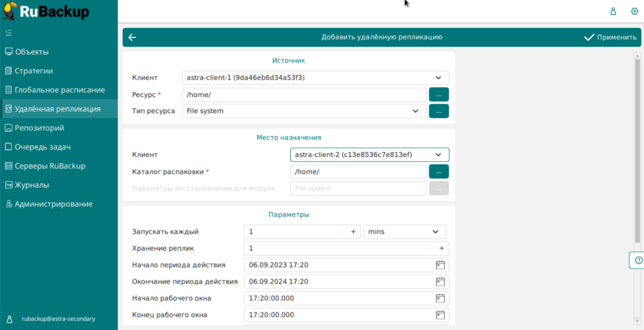Open time picker for Конец рабочего окна

[x=440, y=315]
